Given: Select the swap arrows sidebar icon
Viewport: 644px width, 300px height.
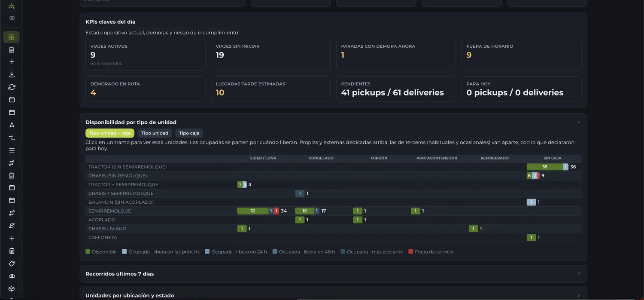Looking at the screenshot, I should (12, 138).
